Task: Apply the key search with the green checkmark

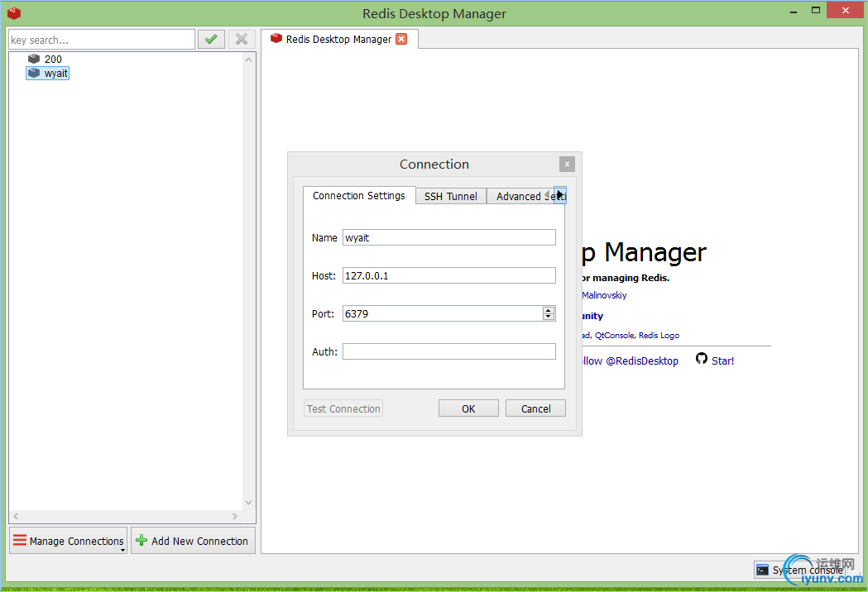Action: point(211,40)
